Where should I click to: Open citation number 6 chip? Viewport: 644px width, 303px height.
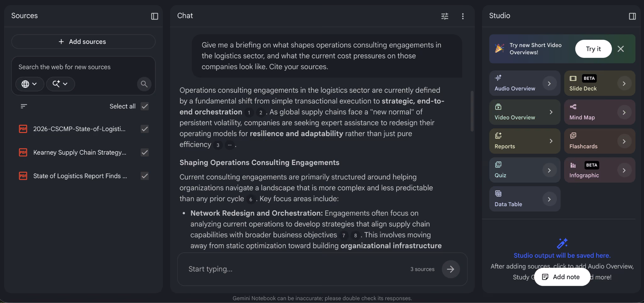(x=251, y=199)
